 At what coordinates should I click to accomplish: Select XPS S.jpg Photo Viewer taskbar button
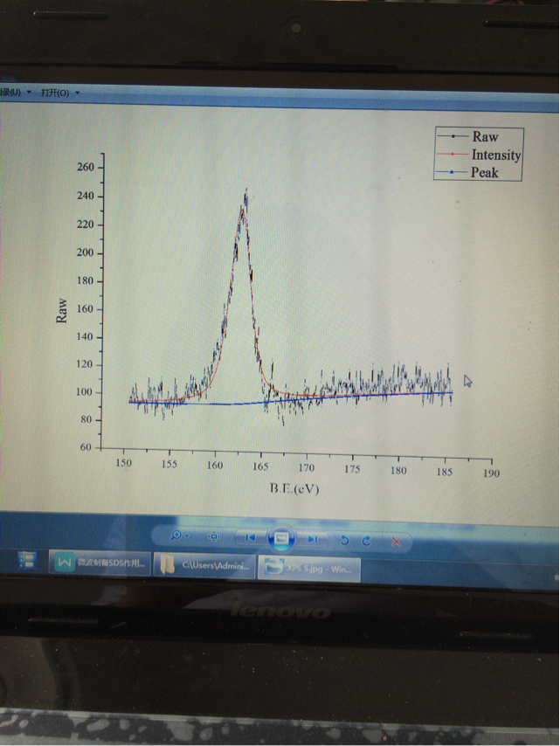[x=308, y=569]
